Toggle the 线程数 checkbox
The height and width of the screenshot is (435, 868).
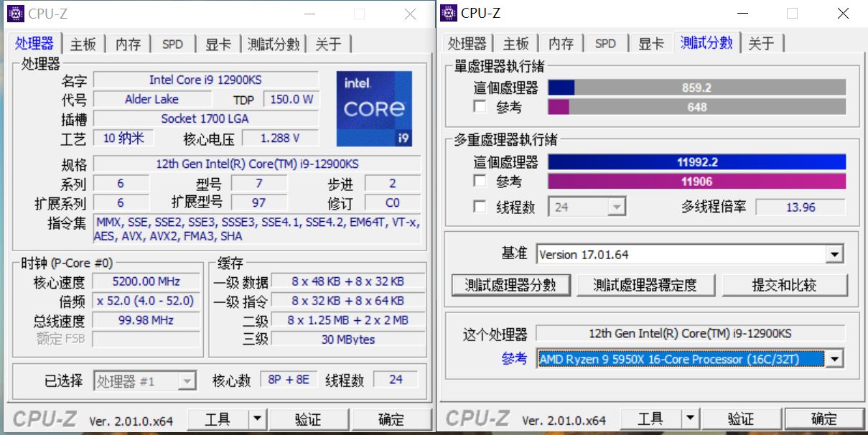(x=480, y=207)
